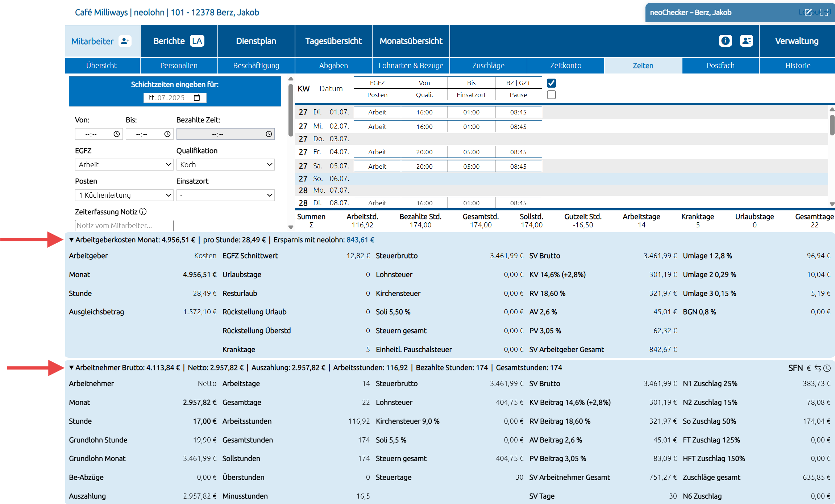
Task: Collapse the Arbeitgeberkosten Monat section
Action: click(x=72, y=240)
